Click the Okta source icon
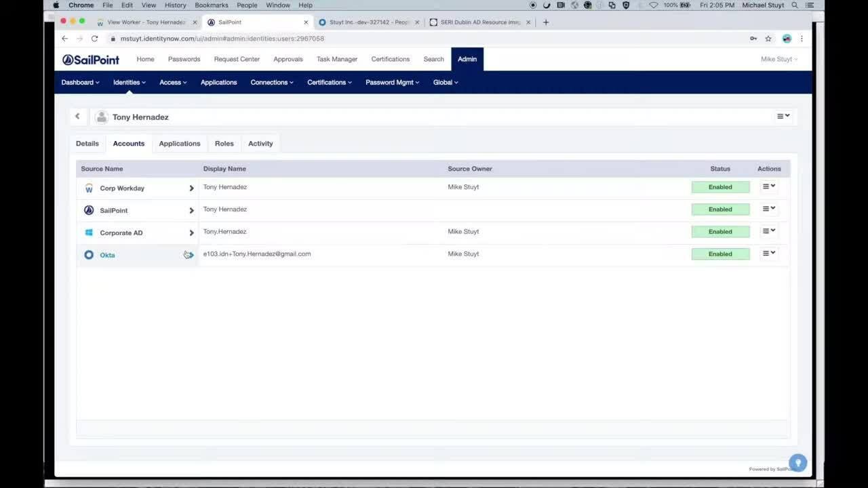868x488 pixels. 89,255
